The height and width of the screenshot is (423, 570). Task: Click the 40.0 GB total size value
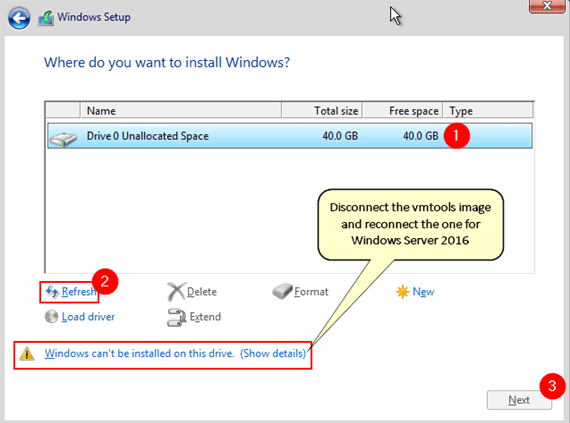[340, 136]
